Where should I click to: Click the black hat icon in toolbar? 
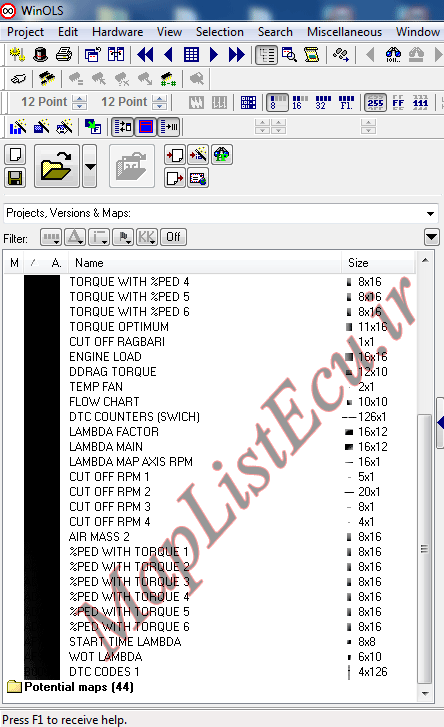point(40,55)
